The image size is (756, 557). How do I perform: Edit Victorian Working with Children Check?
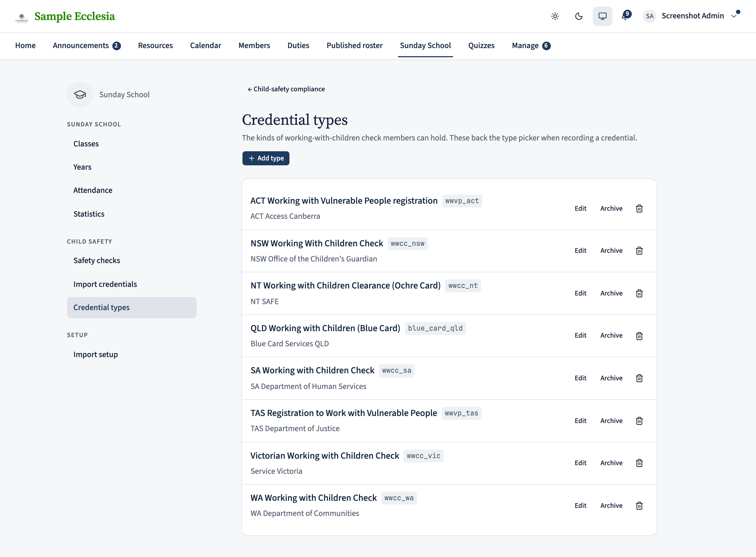click(580, 463)
